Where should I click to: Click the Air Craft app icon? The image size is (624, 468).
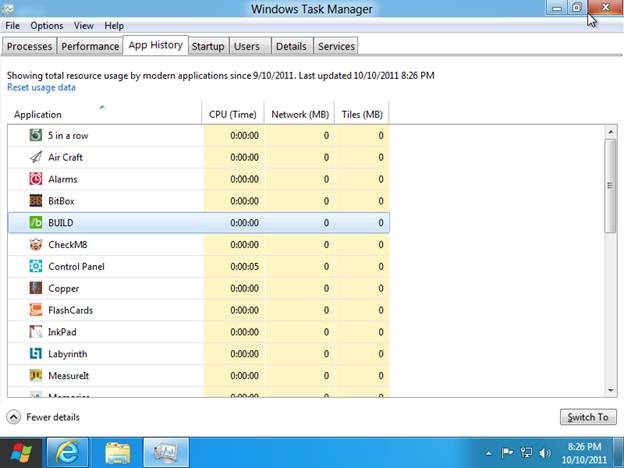coord(36,157)
